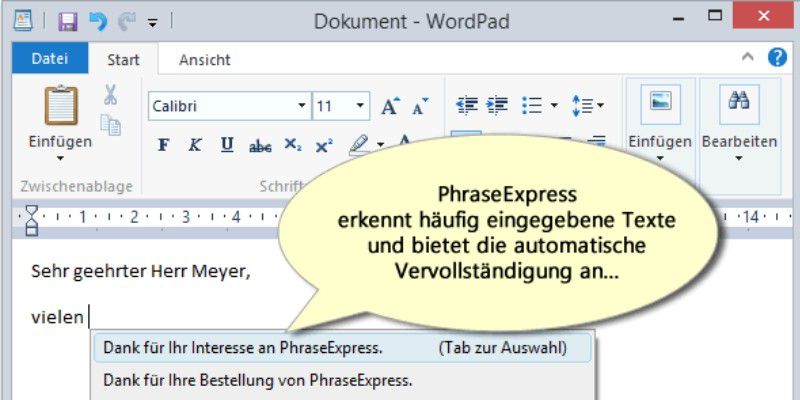Collapse the ribbon with the chevron
This screenshot has width=800, height=400.
click(x=747, y=58)
